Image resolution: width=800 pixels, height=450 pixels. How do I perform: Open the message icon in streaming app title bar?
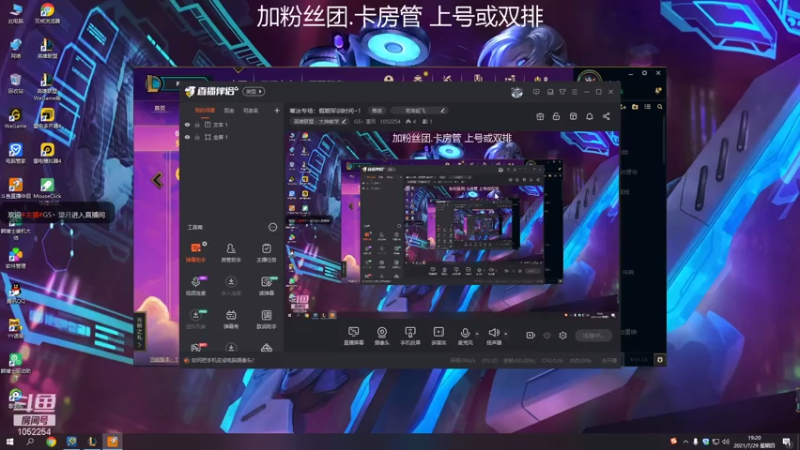(536, 92)
